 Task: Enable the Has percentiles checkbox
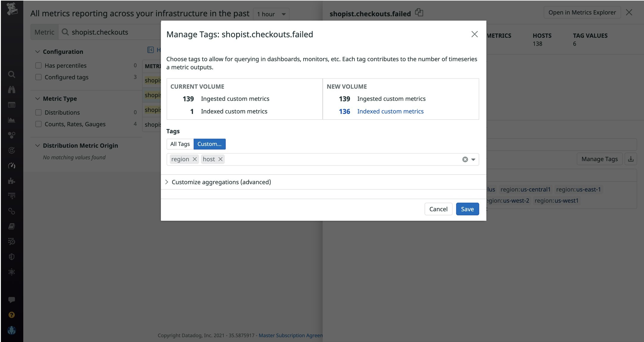(x=38, y=65)
